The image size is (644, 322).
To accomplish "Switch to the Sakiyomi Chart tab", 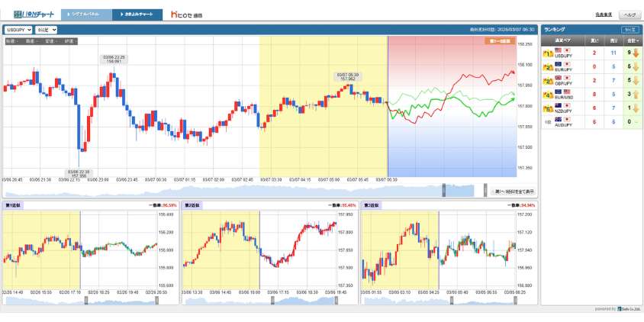I will tap(138, 14).
